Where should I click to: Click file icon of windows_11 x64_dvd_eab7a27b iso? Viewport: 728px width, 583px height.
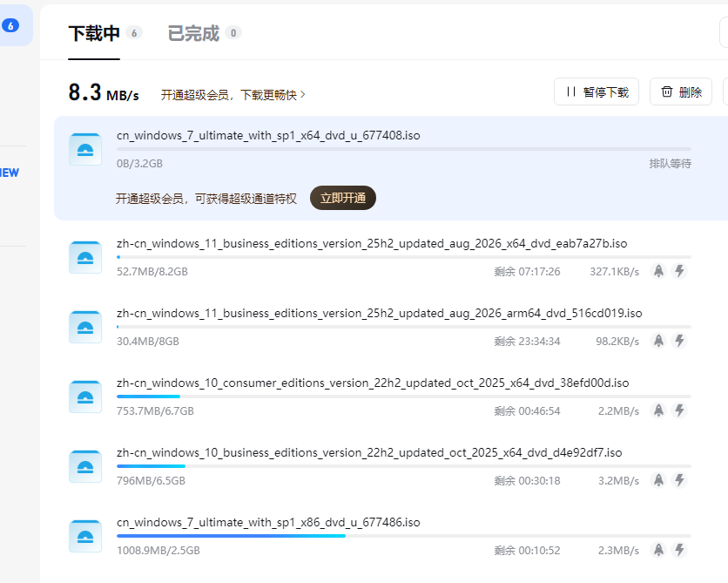point(85,257)
